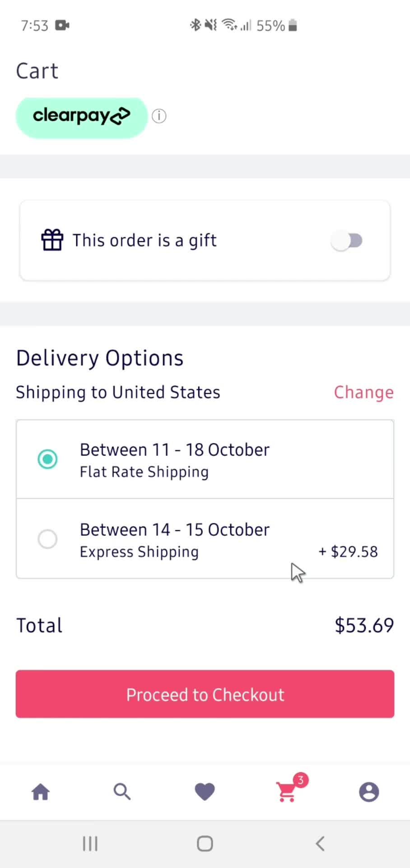The height and width of the screenshot is (868, 410).
Task: Tap the Express Shipping $29.58 price
Action: [348, 552]
